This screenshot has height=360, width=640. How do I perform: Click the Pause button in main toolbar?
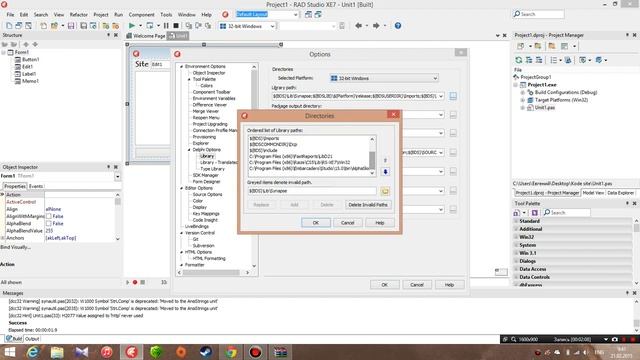pos(166,26)
